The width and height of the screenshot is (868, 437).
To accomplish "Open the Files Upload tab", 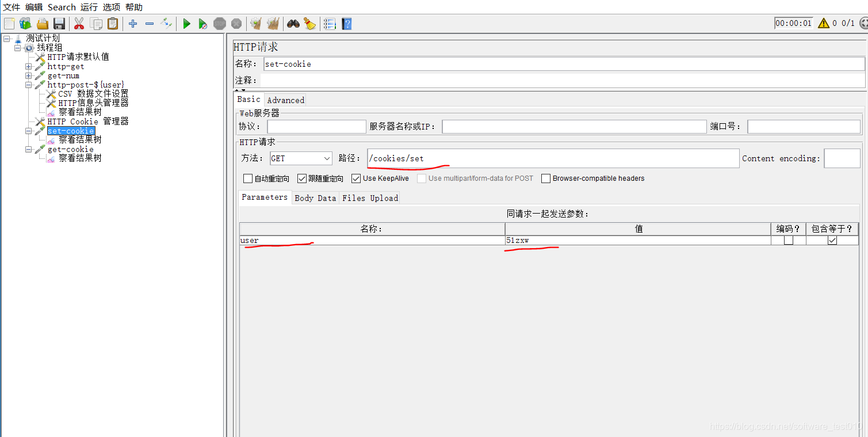I will point(370,197).
